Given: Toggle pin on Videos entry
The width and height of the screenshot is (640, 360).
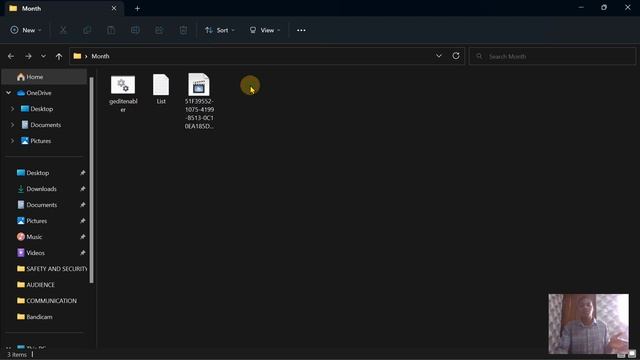Looking at the screenshot, I should (x=82, y=253).
